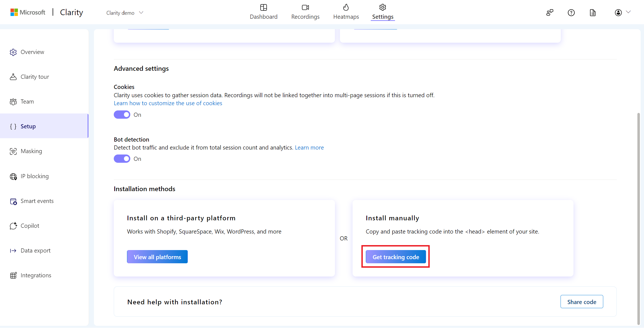Click the Share code button at bottom right
644x328 pixels.
tap(582, 302)
